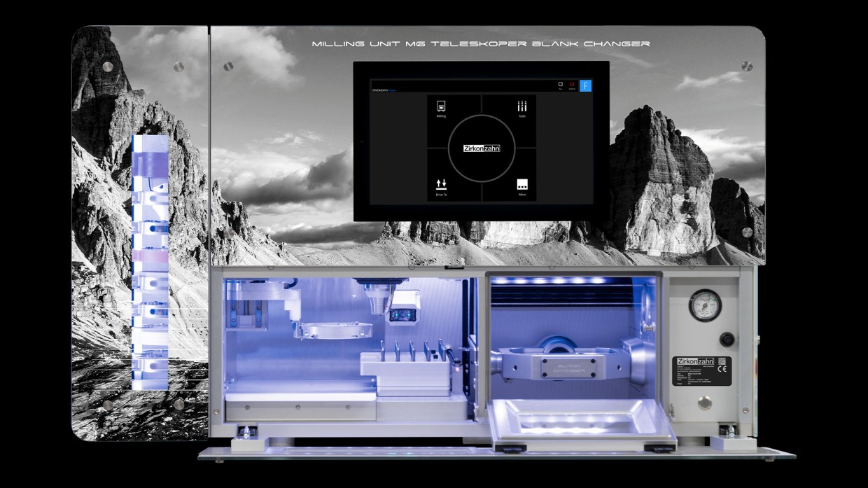This screenshot has height=488, width=868.
Task: Open the Tools tile with drill-bit icon
Action: [x=522, y=109]
